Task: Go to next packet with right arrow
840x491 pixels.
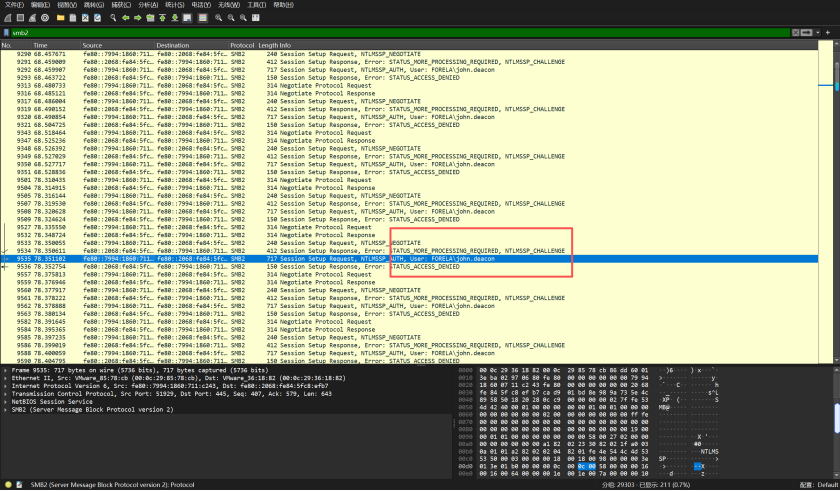Action: (x=137, y=17)
